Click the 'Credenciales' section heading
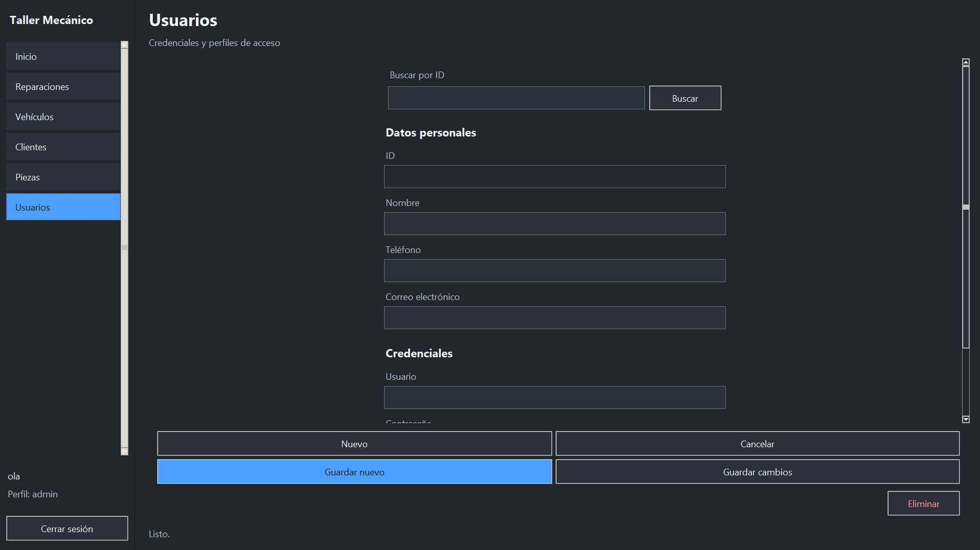The image size is (980, 550). 419,353
